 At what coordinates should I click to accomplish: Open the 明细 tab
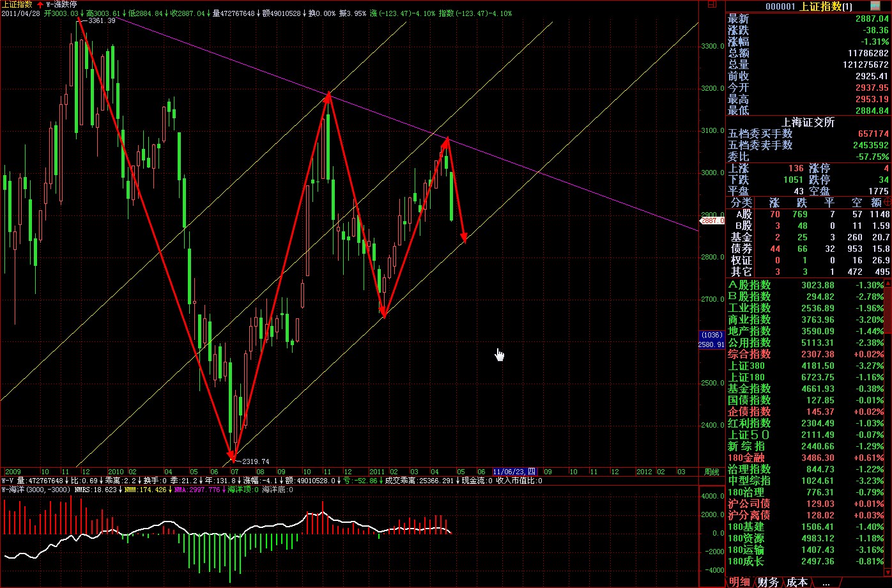point(739,582)
